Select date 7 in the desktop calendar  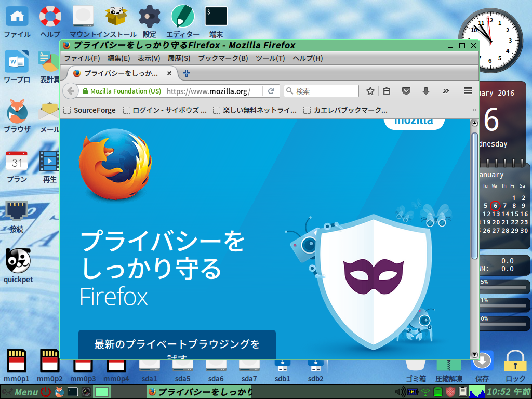pos(505,206)
